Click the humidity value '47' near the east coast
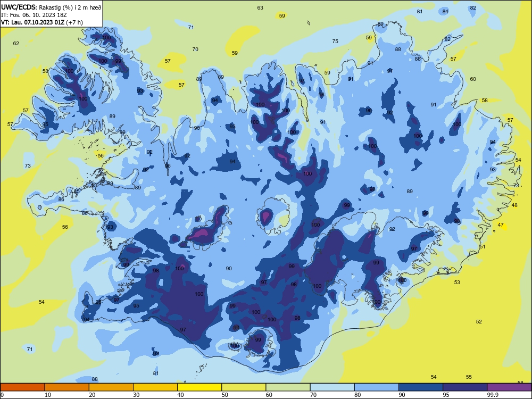Image resolution: width=532 pixels, height=399 pixels. [501, 225]
